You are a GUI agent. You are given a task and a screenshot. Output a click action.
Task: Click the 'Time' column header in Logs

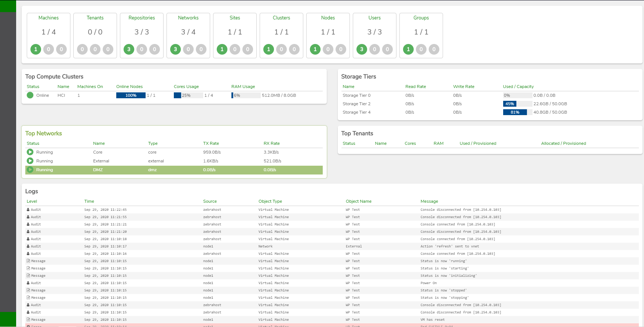click(x=89, y=201)
